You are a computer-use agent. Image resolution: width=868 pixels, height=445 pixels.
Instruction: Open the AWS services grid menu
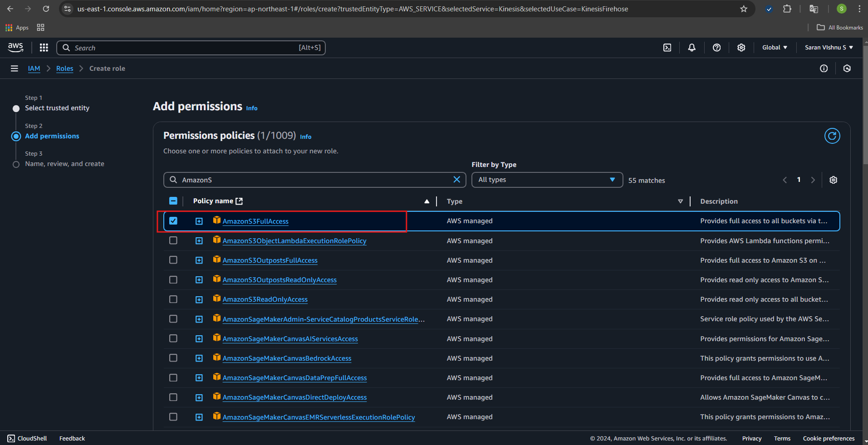44,48
